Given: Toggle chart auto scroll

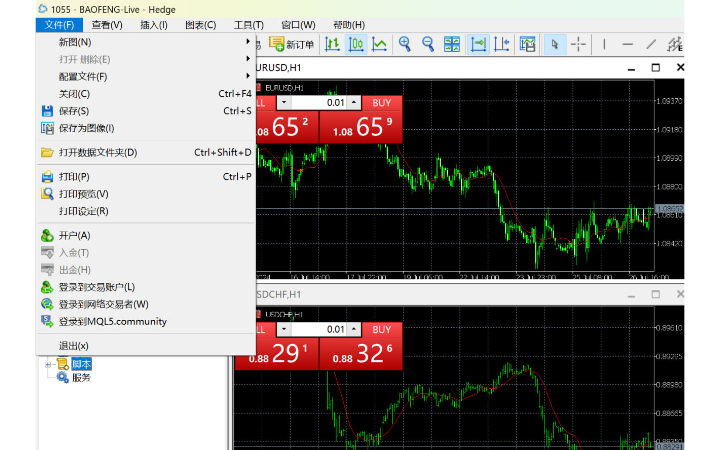Looking at the screenshot, I should pyautogui.click(x=478, y=45).
